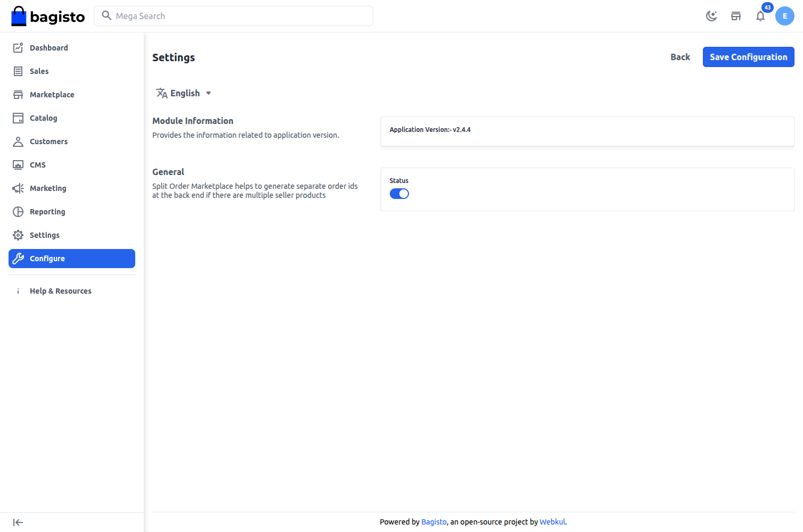This screenshot has width=803, height=532.
Task: Save Configuration button
Action: point(749,57)
